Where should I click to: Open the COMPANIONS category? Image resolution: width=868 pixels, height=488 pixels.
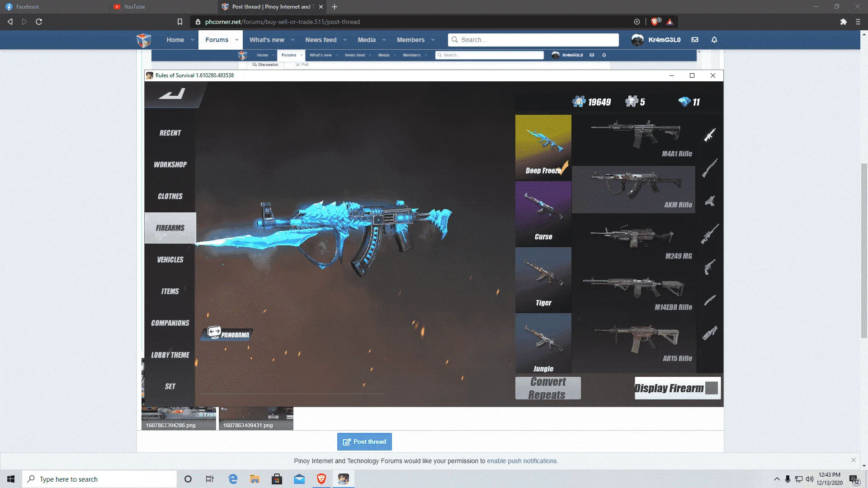[x=170, y=323]
